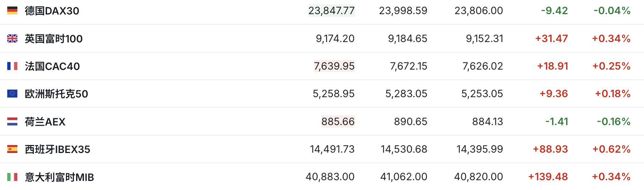Open the 英国富时100 index link

click(x=54, y=39)
